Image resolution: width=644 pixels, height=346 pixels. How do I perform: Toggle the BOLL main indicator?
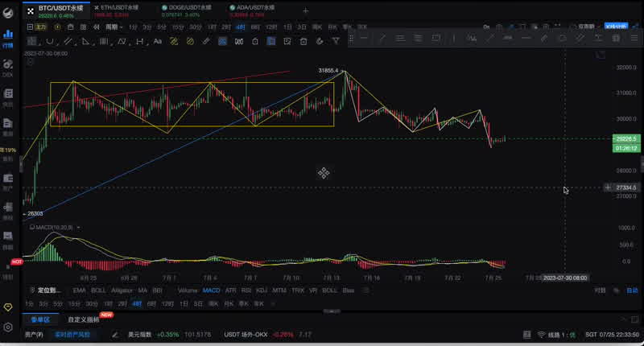coord(98,290)
